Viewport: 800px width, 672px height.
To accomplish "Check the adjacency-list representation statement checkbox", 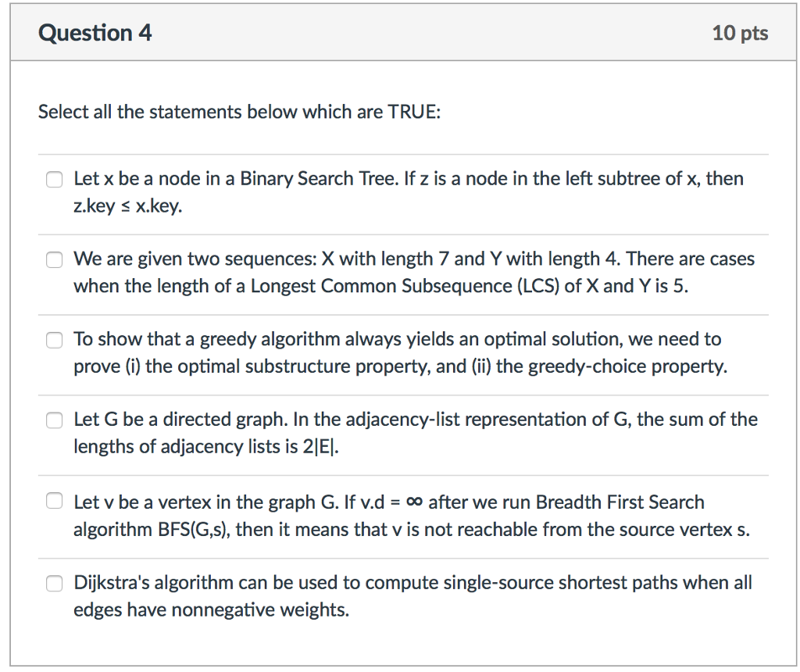I will click(54, 420).
